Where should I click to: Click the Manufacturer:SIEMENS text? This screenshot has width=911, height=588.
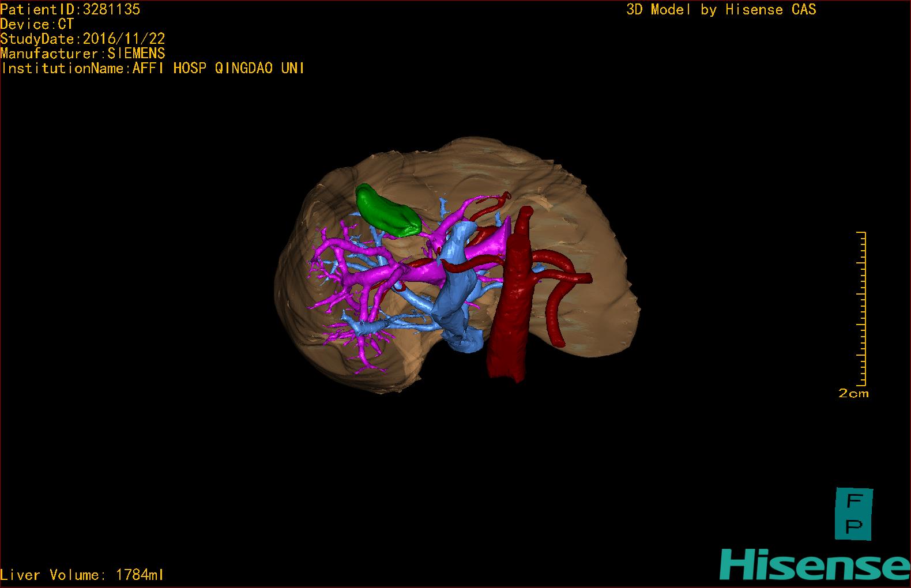(x=83, y=54)
